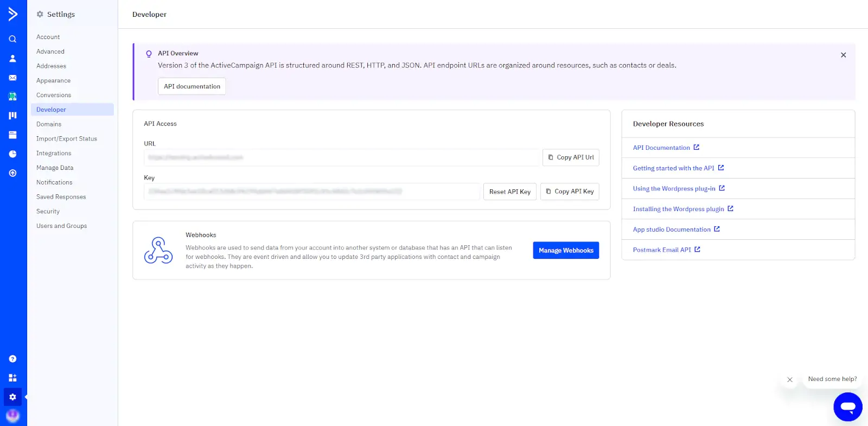Open the user profile avatar
This screenshot has width=868, height=426.
coord(12,416)
